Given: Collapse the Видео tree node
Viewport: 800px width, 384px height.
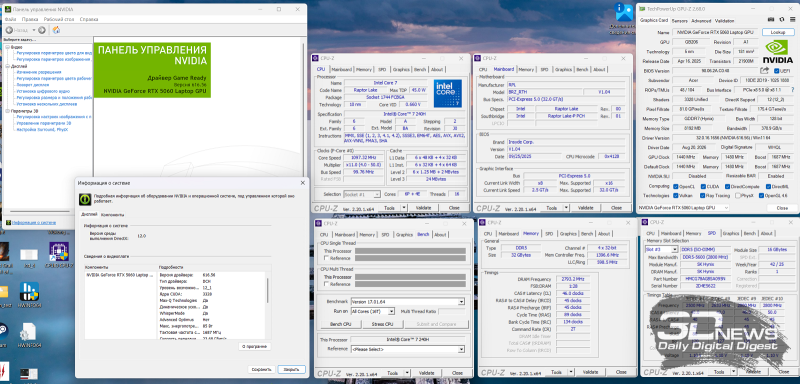Looking at the screenshot, I should (7, 46).
